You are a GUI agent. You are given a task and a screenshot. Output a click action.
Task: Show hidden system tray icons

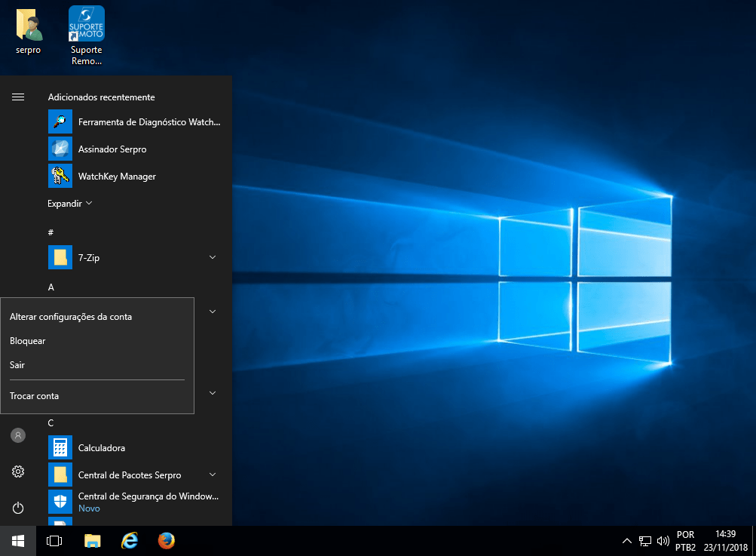point(626,541)
